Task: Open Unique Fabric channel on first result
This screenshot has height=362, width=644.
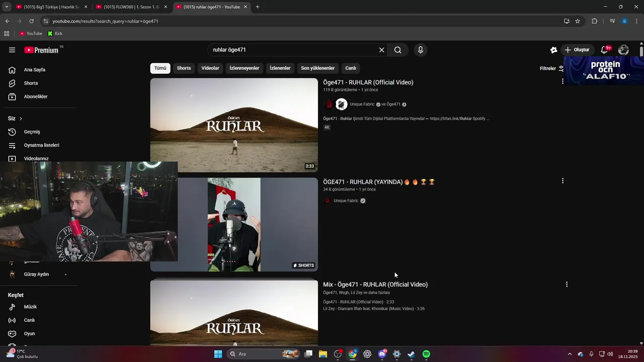Action: tap(362, 104)
